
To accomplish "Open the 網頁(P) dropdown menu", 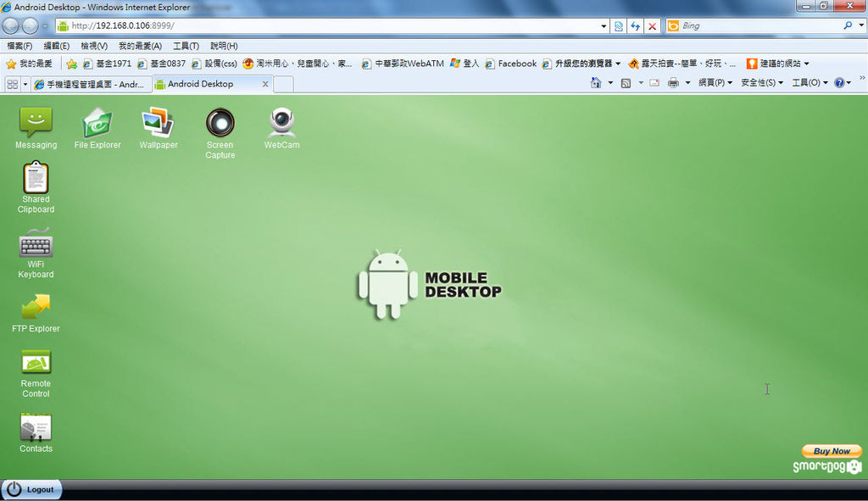I will coord(715,82).
